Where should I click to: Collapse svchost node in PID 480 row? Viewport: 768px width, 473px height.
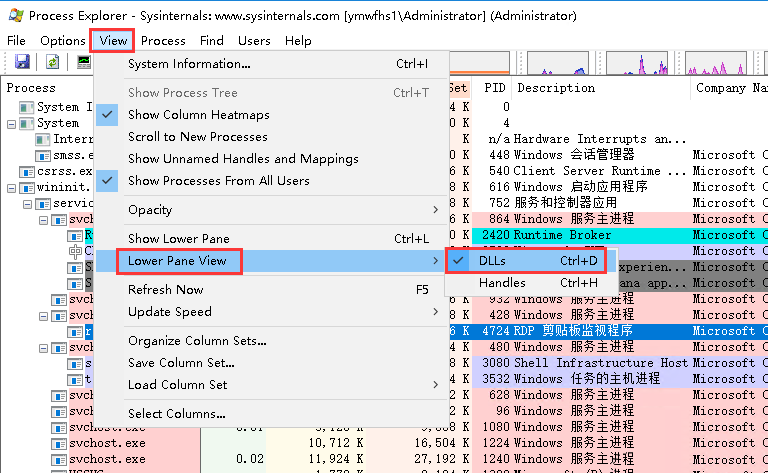[x=44, y=349]
